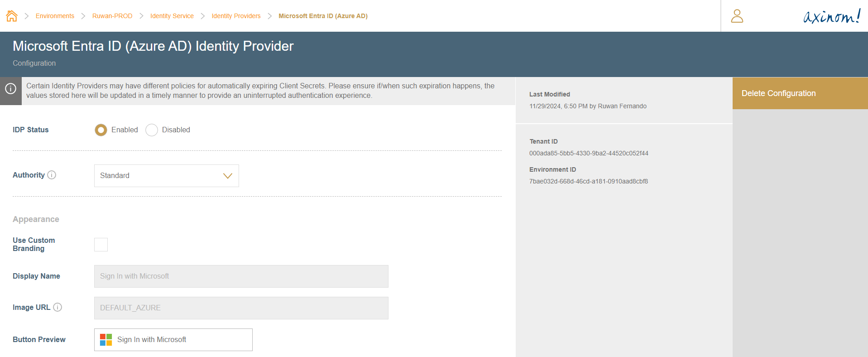
Task: Check the Use Custom Branding checkbox
Action: click(x=101, y=245)
